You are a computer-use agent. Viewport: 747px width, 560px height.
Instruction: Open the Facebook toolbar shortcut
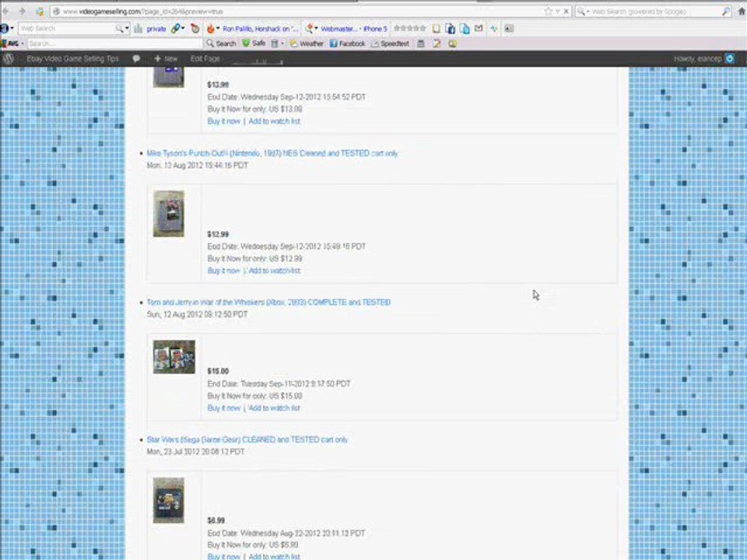point(347,44)
